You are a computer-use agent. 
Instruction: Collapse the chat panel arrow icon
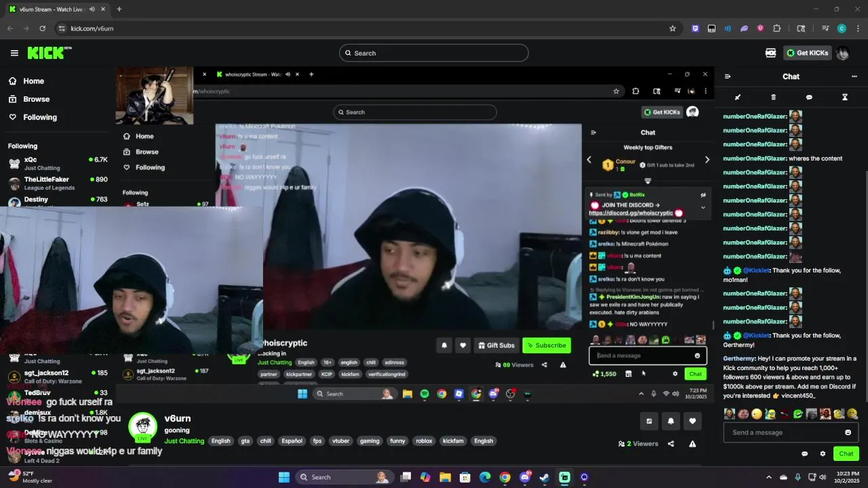coord(728,77)
